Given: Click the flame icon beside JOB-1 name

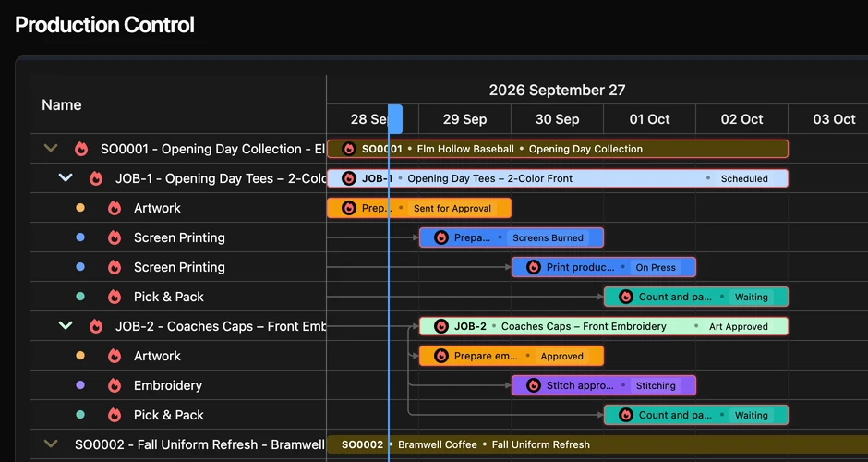Looking at the screenshot, I should tap(96, 178).
